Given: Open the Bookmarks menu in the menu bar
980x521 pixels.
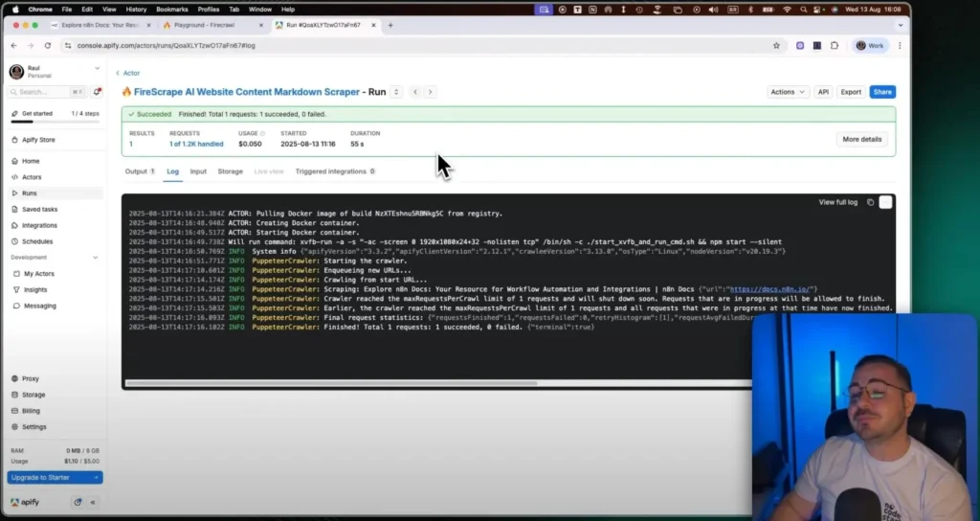Looking at the screenshot, I should [x=172, y=10].
